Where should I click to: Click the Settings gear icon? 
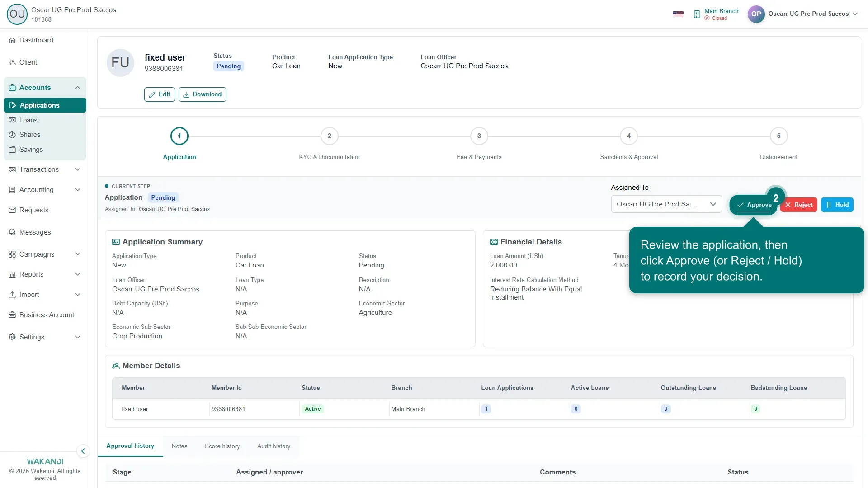click(12, 337)
